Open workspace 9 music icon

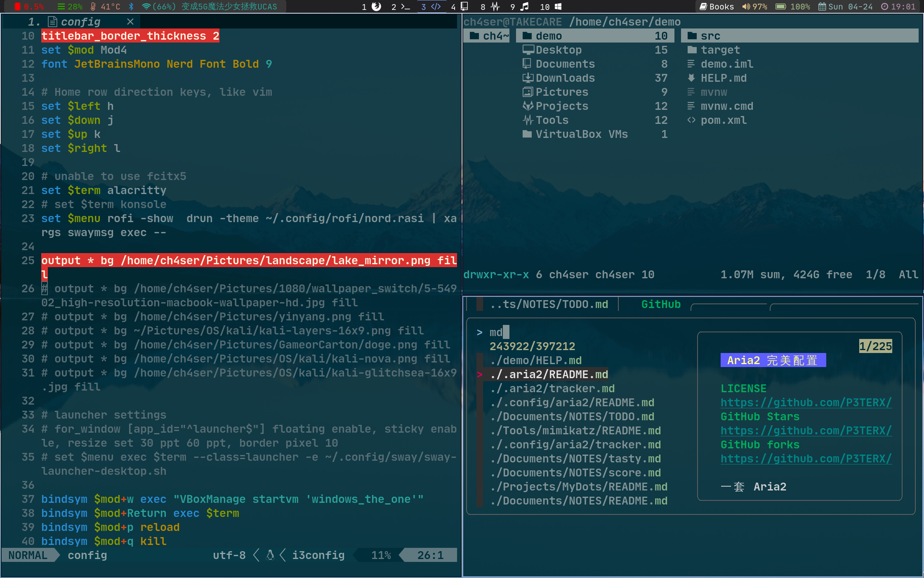[524, 7]
